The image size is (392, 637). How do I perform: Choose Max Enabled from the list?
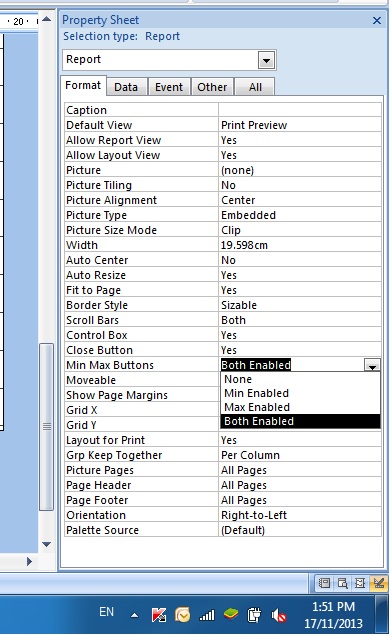point(300,407)
